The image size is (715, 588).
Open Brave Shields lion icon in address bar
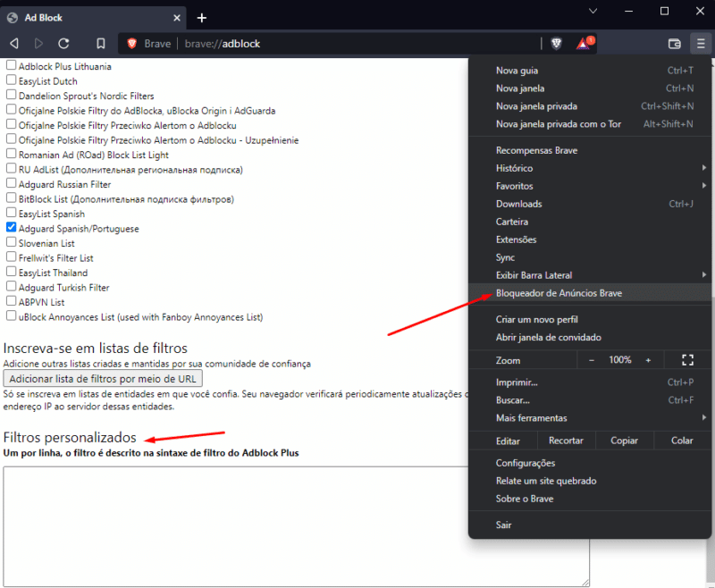[x=556, y=43]
